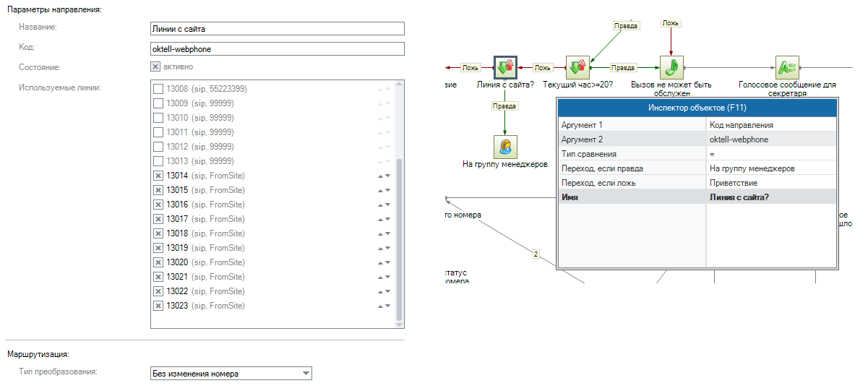Image resolution: width=868 pixels, height=391 pixels.
Task: Uncheck line 13014 FromSite checkbox
Action: (x=158, y=176)
